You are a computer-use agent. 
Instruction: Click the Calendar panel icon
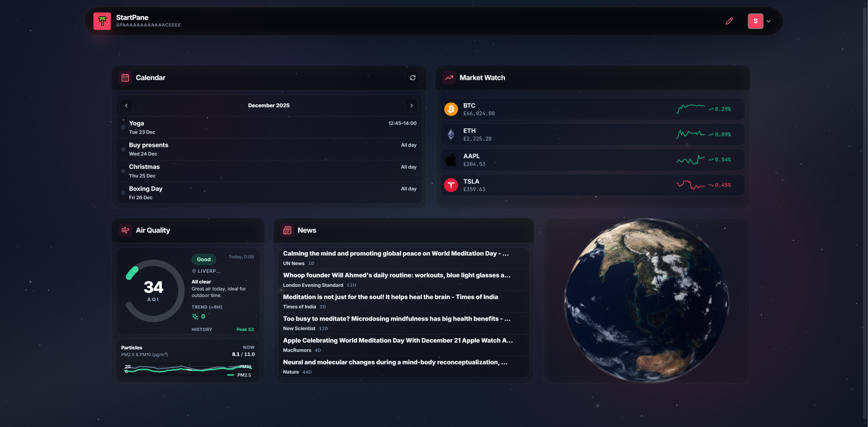pos(125,77)
